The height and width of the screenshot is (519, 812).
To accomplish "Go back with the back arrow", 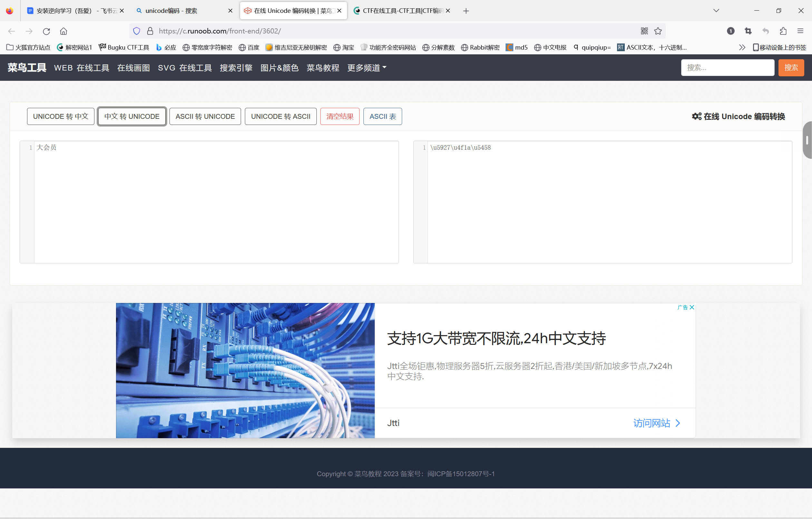I will coord(12,31).
